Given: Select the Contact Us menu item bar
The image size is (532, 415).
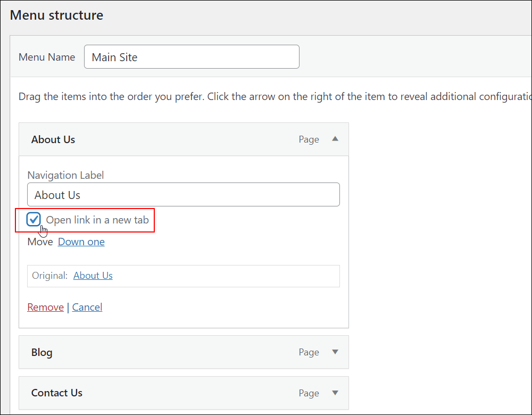Looking at the screenshot, I should coord(184,393).
